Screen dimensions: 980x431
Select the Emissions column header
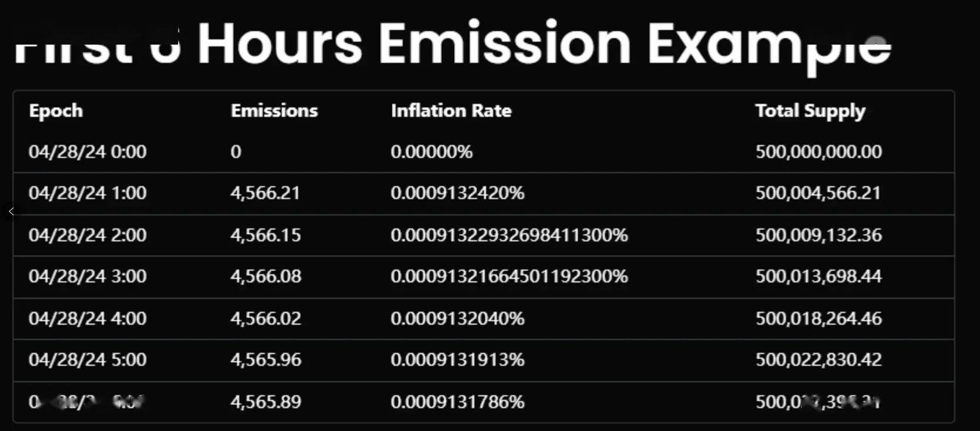tap(274, 110)
